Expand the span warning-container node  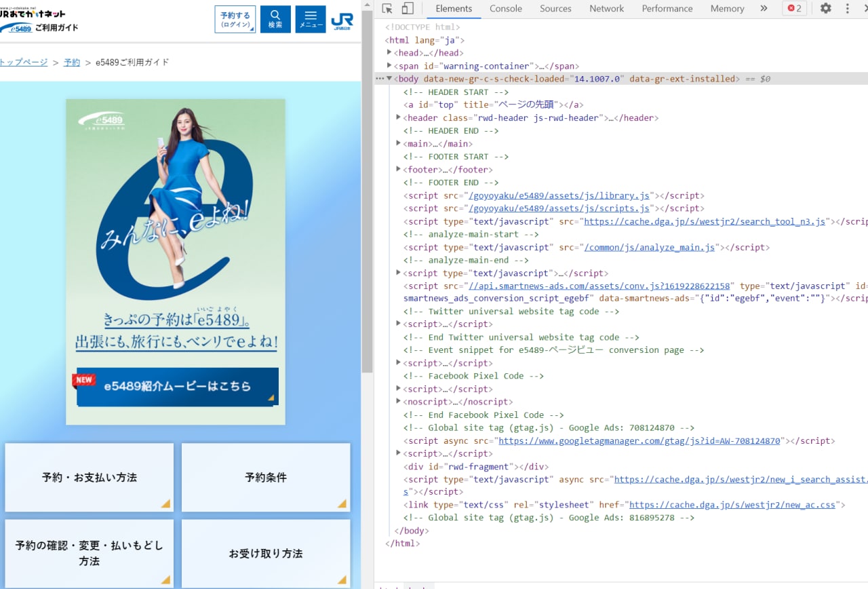click(389, 66)
